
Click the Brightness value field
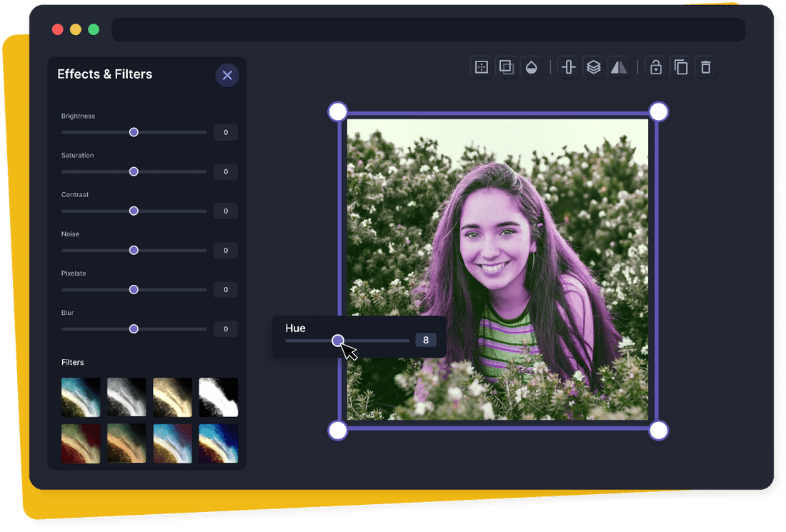(226, 132)
